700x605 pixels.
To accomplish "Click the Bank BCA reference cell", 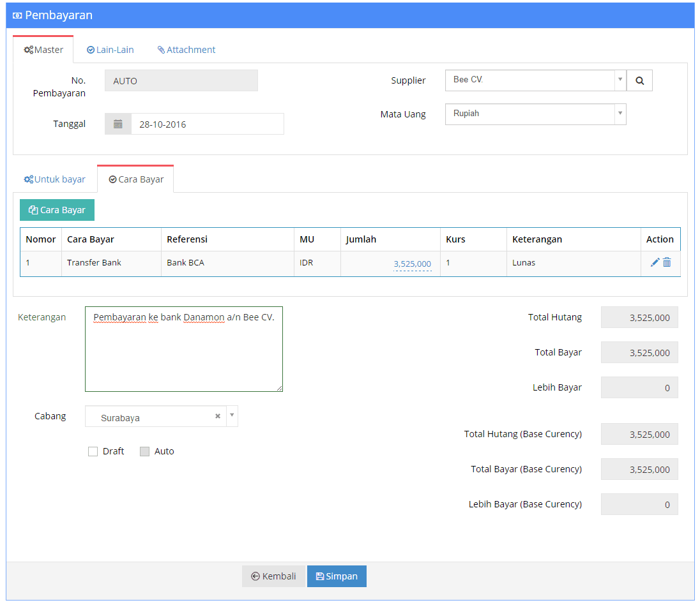I will point(227,263).
